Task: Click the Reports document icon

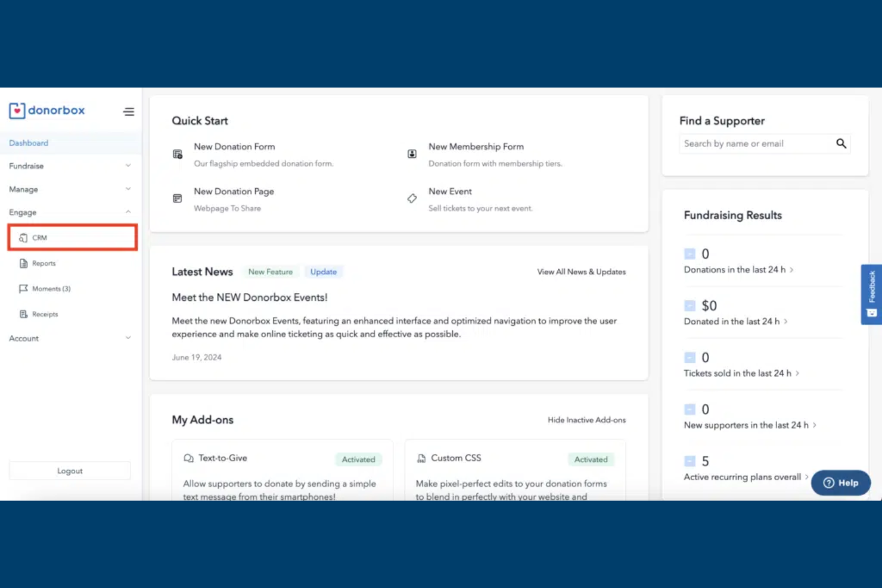Action: coord(24,263)
